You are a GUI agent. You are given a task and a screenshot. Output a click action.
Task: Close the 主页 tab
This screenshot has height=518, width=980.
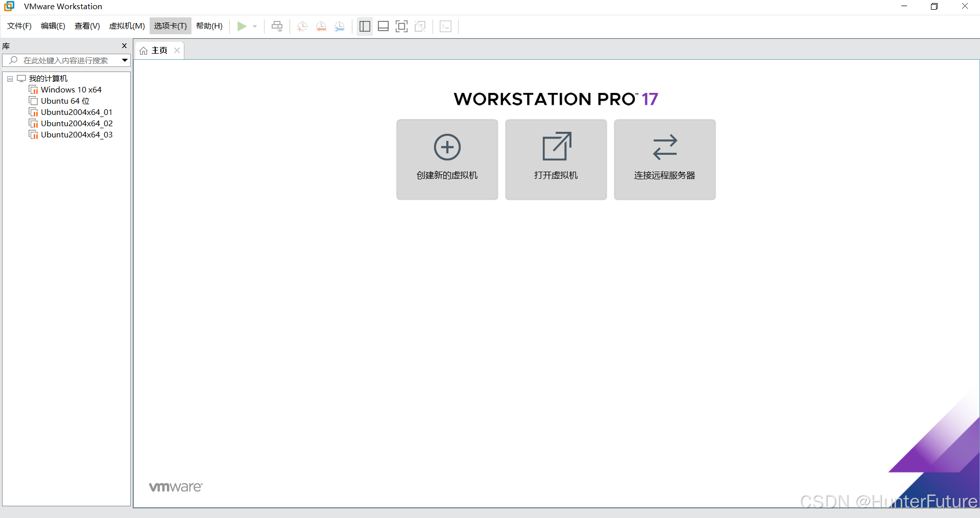pyautogui.click(x=177, y=51)
